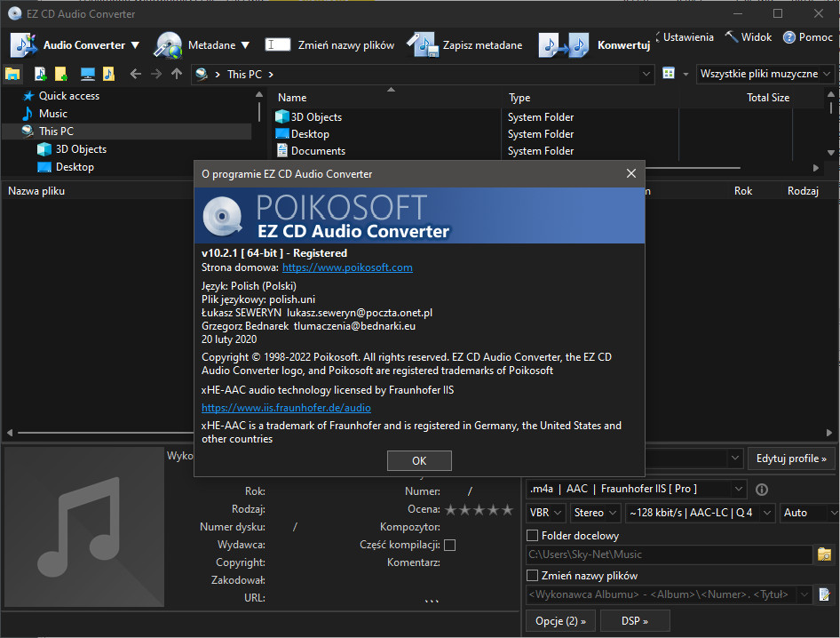Edit filename pattern with notepad icon
This screenshot has height=638, width=840.
pos(825,594)
